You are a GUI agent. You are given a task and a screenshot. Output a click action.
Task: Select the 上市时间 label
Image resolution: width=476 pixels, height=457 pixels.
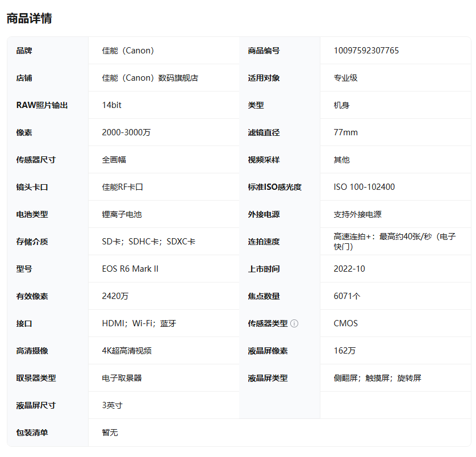(264, 269)
